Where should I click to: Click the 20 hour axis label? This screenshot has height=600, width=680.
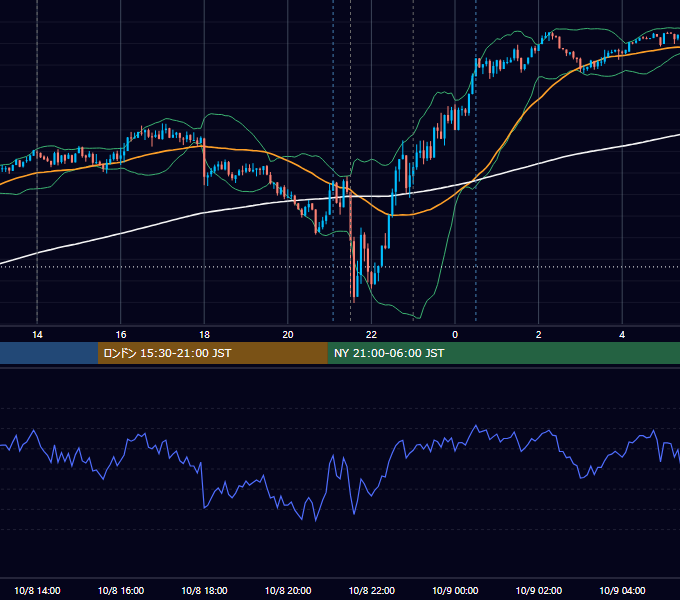[288, 335]
